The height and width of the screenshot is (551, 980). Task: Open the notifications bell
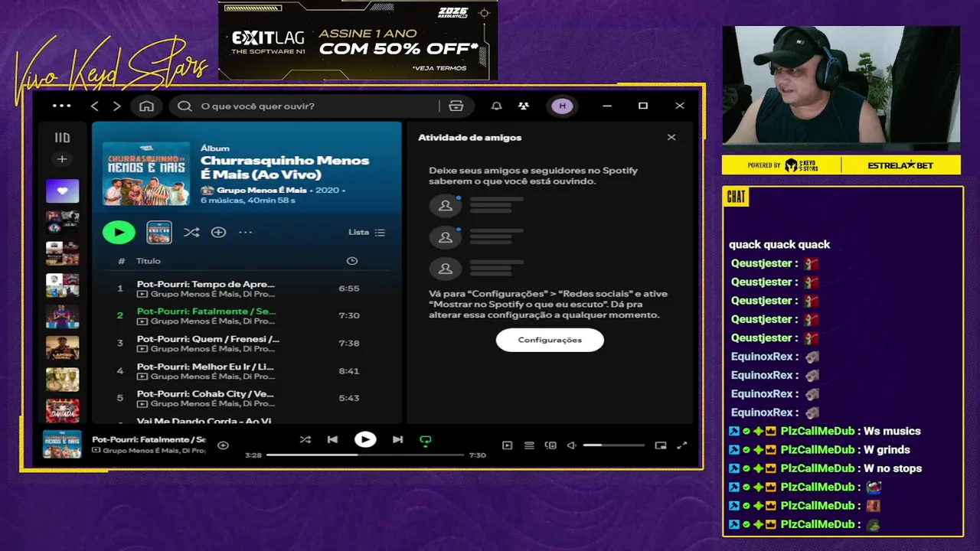(x=497, y=106)
